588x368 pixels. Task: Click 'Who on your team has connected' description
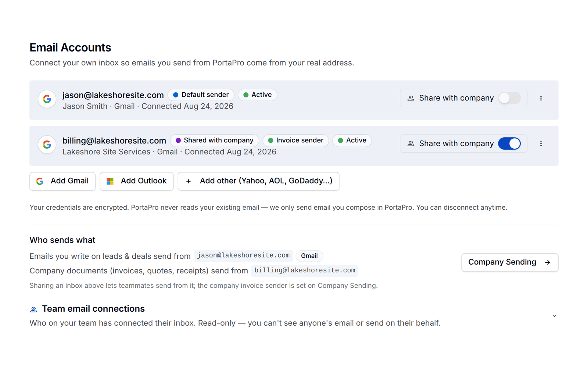[x=235, y=323]
